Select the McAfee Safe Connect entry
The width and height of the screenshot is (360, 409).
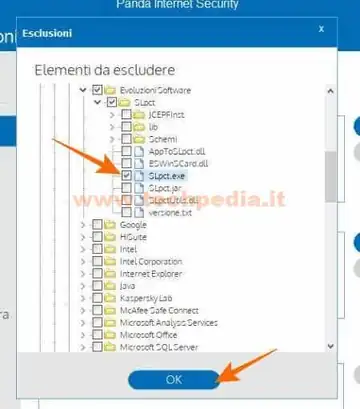(159, 310)
